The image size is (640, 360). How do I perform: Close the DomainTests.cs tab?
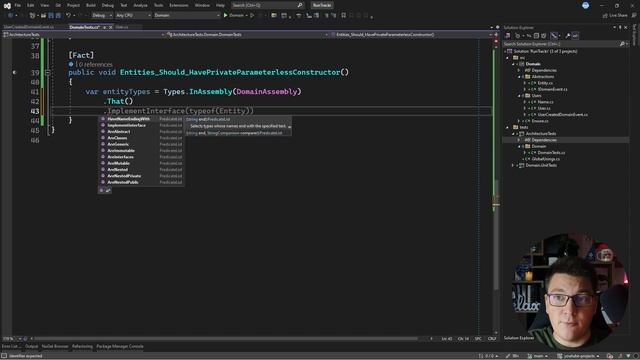pyautogui.click(x=111, y=27)
